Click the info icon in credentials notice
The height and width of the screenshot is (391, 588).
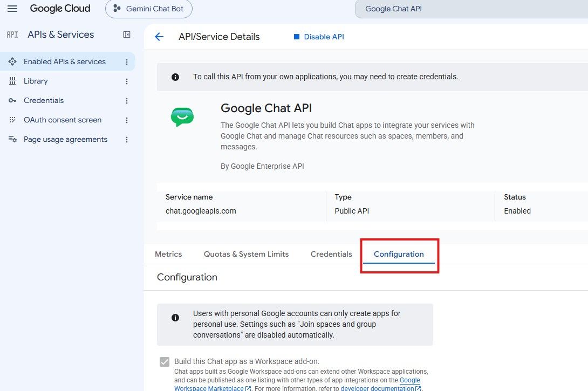click(x=175, y=77)
